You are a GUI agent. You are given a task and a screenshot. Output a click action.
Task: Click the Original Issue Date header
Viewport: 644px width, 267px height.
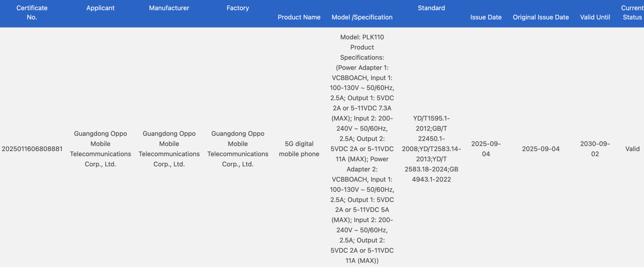541,17
